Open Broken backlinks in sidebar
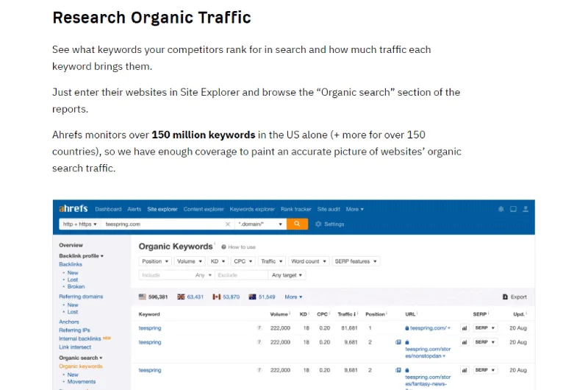 76,286
